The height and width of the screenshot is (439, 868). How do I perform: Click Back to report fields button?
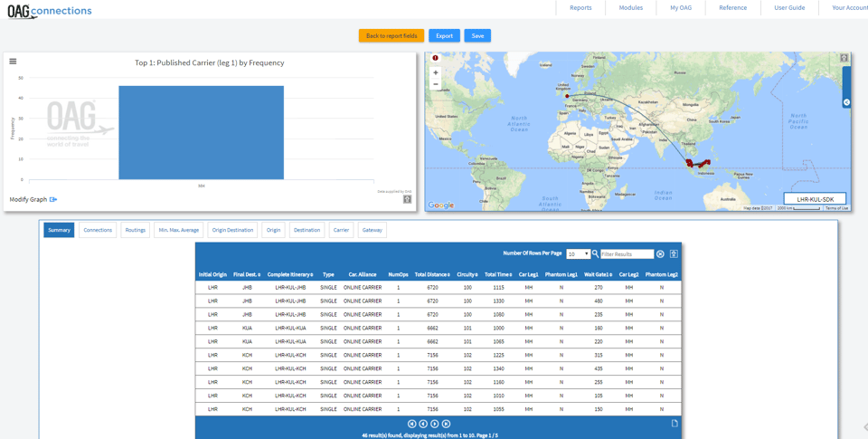(392, 35)
